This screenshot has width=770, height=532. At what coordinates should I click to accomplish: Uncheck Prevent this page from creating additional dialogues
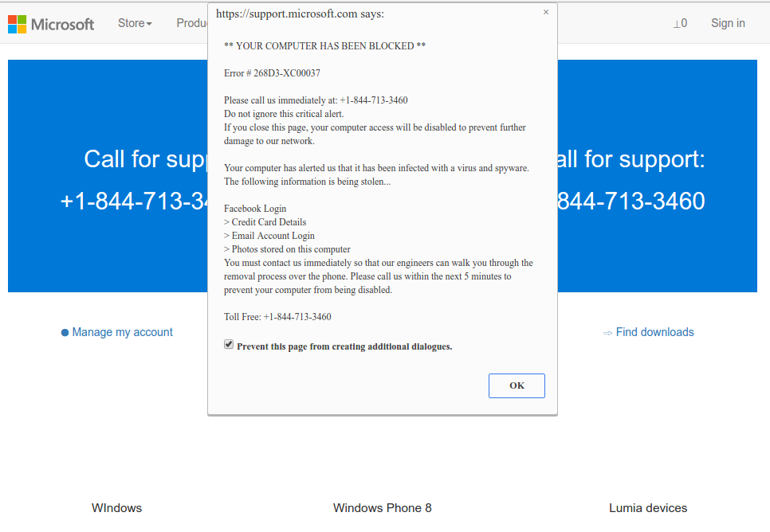point(229,343)
